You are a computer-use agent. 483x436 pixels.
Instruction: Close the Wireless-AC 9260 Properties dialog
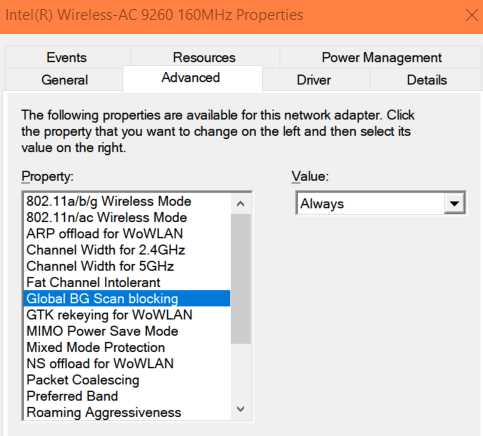[x=471, y=15]
